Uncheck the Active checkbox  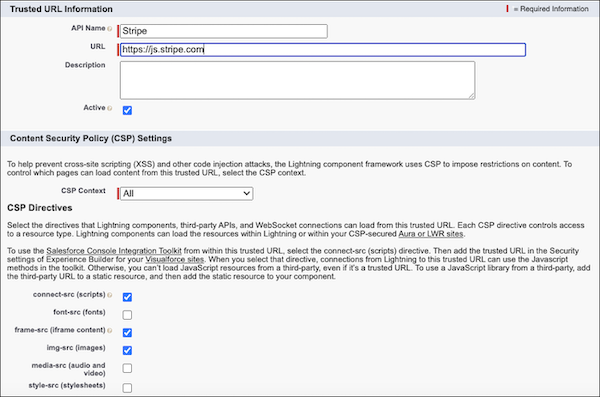(x=127, y=111)
